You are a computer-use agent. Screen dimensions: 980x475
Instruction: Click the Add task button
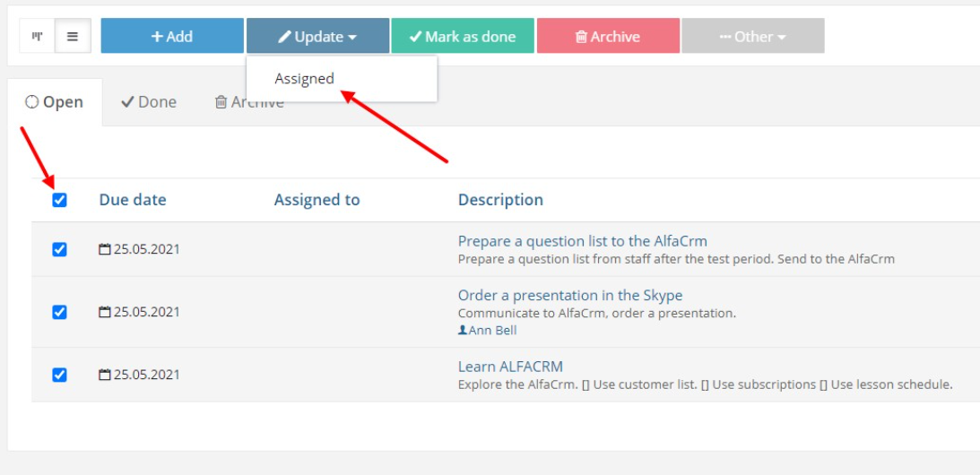click(x=172, y=36)
